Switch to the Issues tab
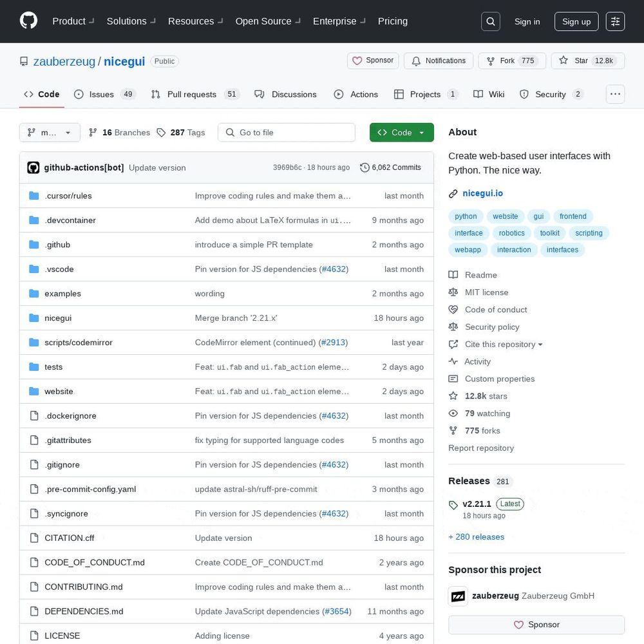This screenshot has height=644, width=644. click(105, 95)
